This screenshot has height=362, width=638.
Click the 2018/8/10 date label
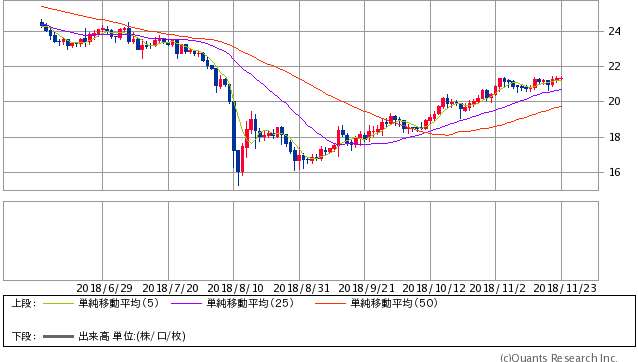[x=236, y=288]
